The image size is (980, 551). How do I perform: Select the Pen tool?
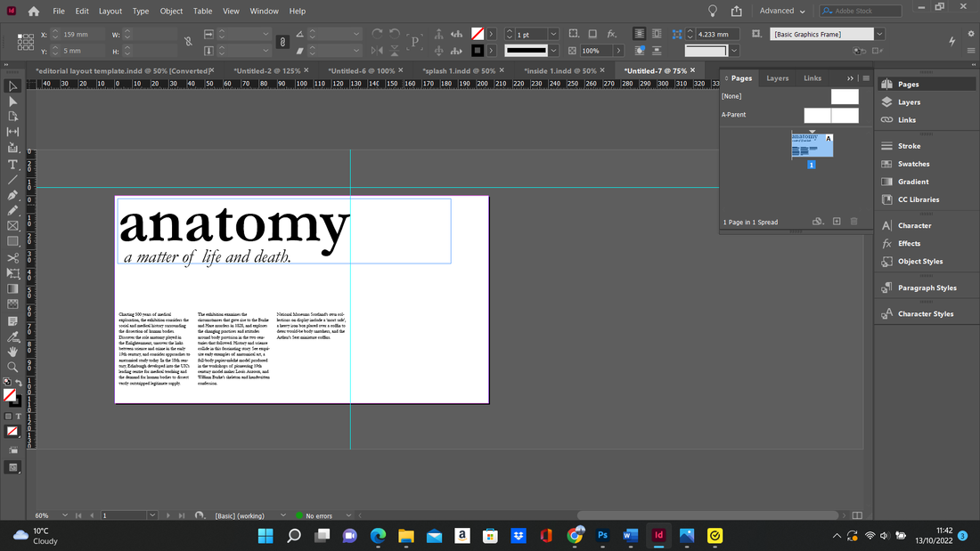coord(12,195)
